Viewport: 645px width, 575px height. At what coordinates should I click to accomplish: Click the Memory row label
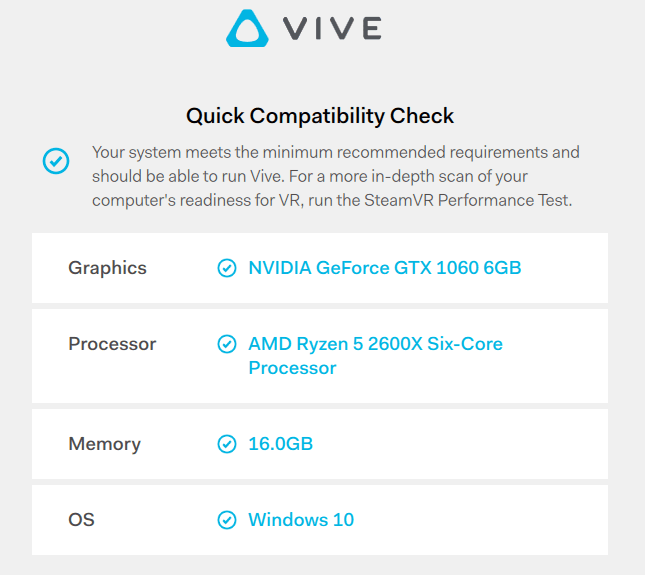(x=104, y=444)
